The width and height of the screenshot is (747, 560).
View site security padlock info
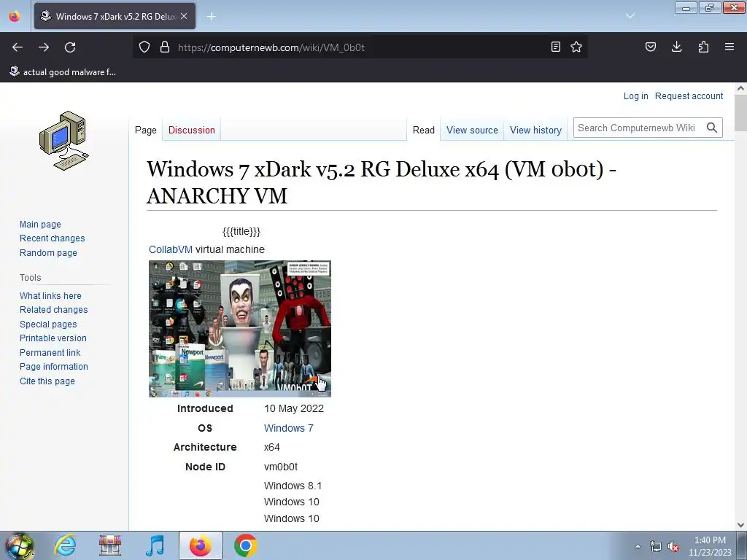click(x=165, y=47)
